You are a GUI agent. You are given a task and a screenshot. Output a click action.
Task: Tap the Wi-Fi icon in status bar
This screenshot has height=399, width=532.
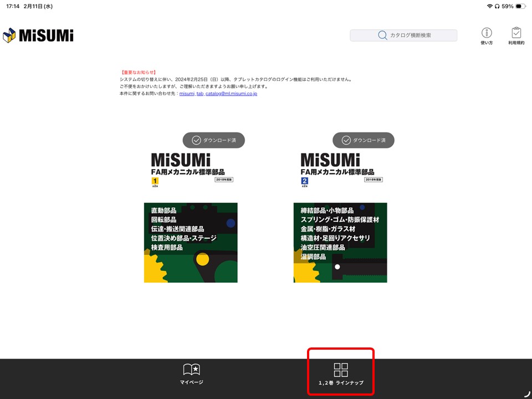(490, 6)
